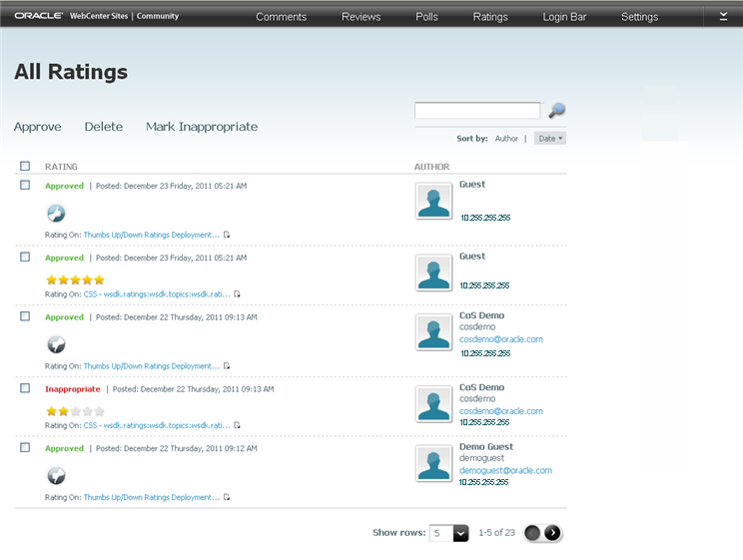Click into the search text field

[477, 111]
